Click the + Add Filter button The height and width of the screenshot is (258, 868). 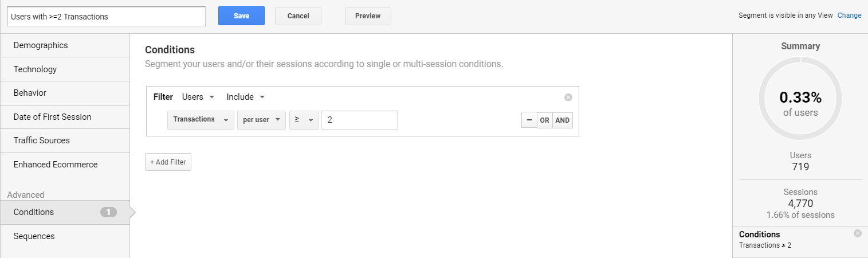pyautogui.click(x=168, y=162)
